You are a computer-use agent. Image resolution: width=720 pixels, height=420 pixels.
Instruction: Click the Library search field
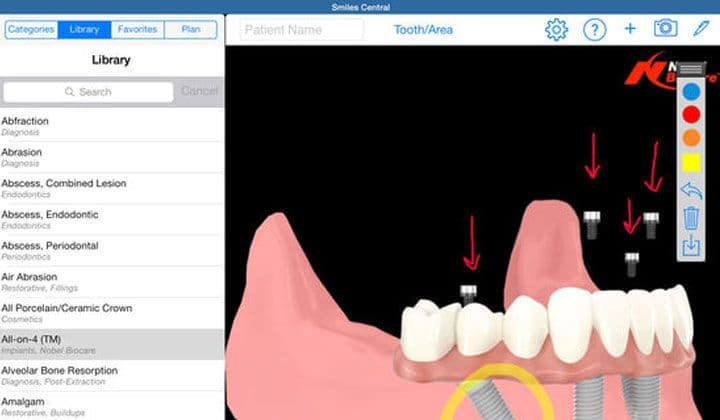[88, 92]
